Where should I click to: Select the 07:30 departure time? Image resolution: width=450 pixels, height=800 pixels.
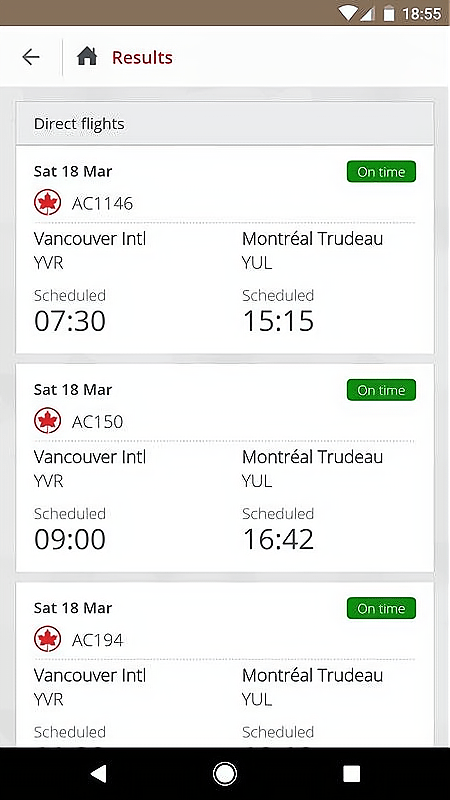tap(70, 321)
